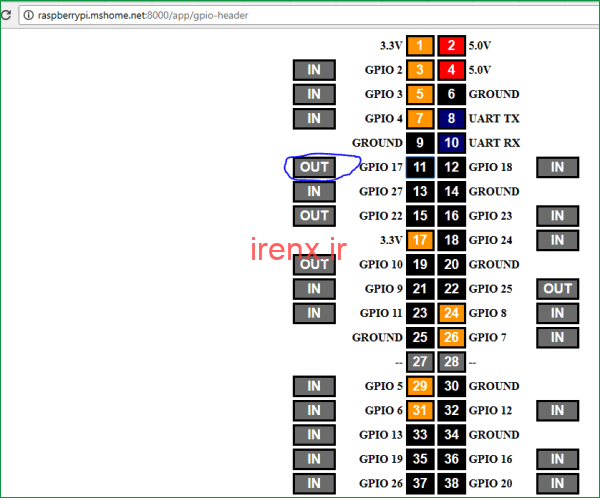Screen dimensions: 600x498
Task: Click pin 8 UART TX box
Action: tap(452, 118)
